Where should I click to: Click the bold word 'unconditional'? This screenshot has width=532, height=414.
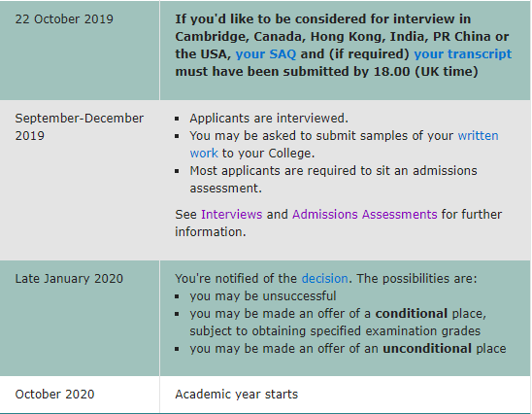pos(427,349)
